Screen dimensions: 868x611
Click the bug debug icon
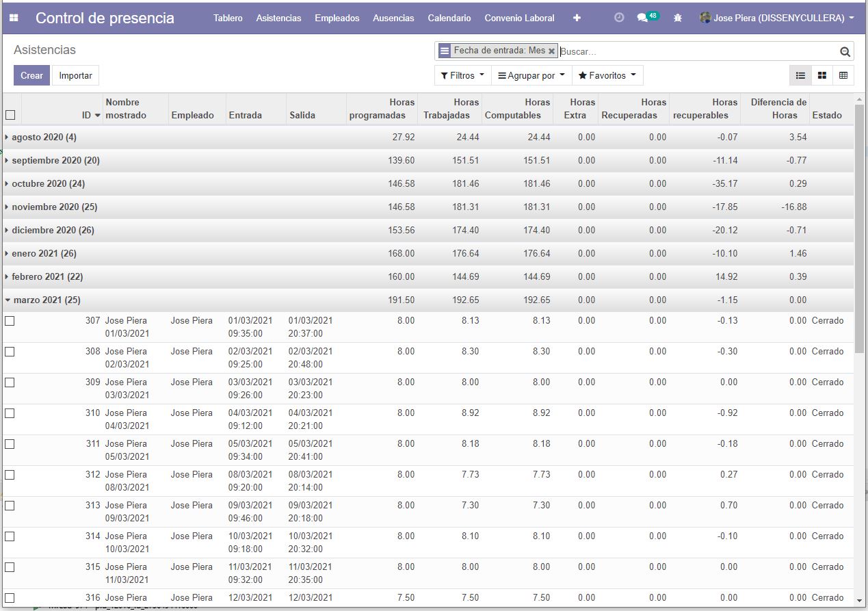click(677, 18)
